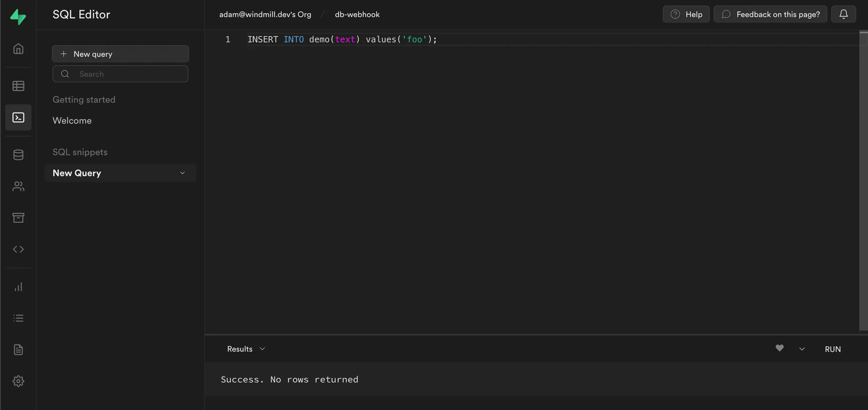Screen dimensions: 868x410
Task: Open Help from the top bar
Action: [686, 14]
